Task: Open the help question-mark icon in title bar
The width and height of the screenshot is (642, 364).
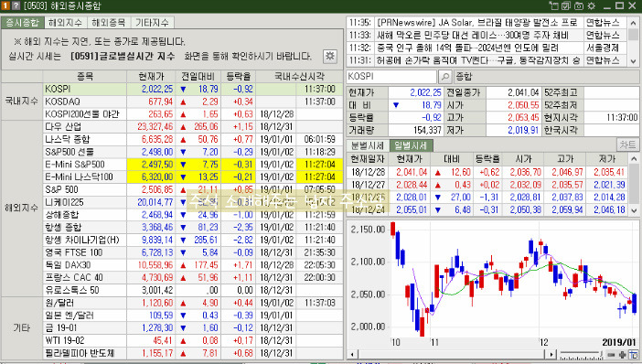Action: pyautogui.click(x=16, y=5)
